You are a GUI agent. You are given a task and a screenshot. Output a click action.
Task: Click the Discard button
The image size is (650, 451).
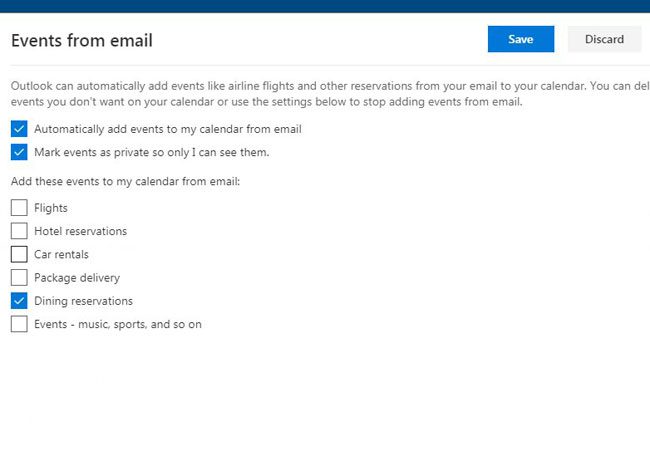pos(604,39)
